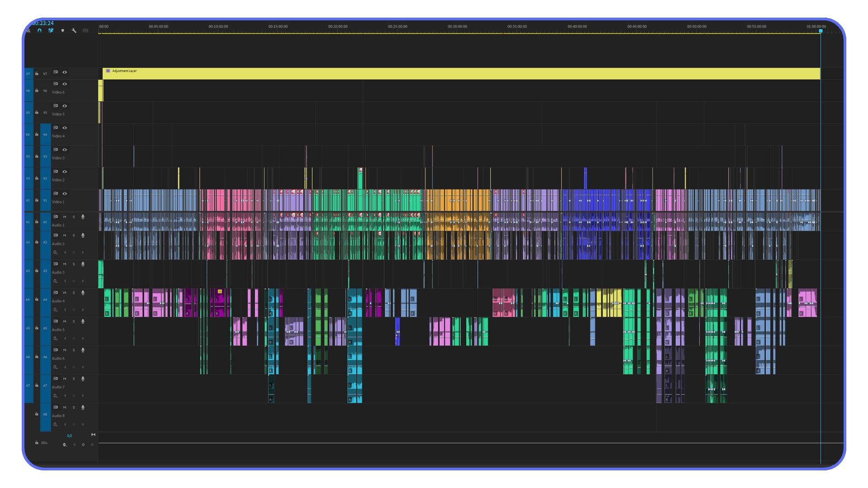Click the previous keyframe arrow on Audio 6
This screenshot has height=488, width=868.
click(x=65, y=367)
